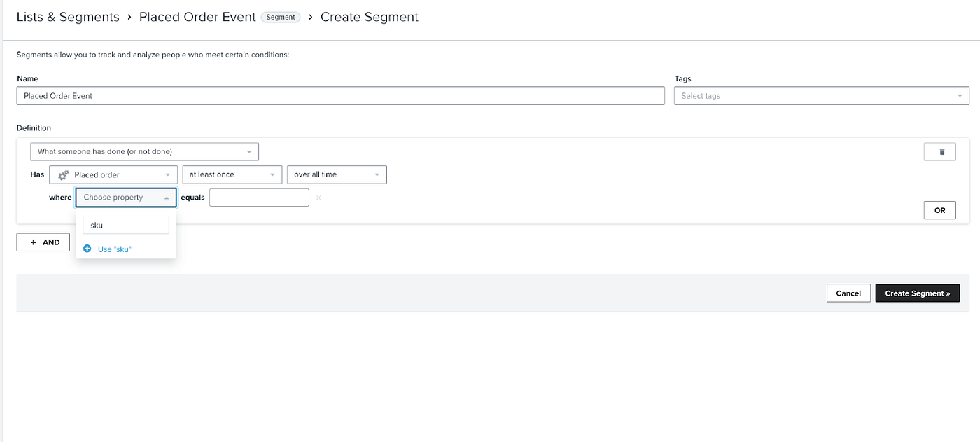Click the gear icon in Placed order dropdown
This screenshot has height=442, width=980.
point(63,175)
